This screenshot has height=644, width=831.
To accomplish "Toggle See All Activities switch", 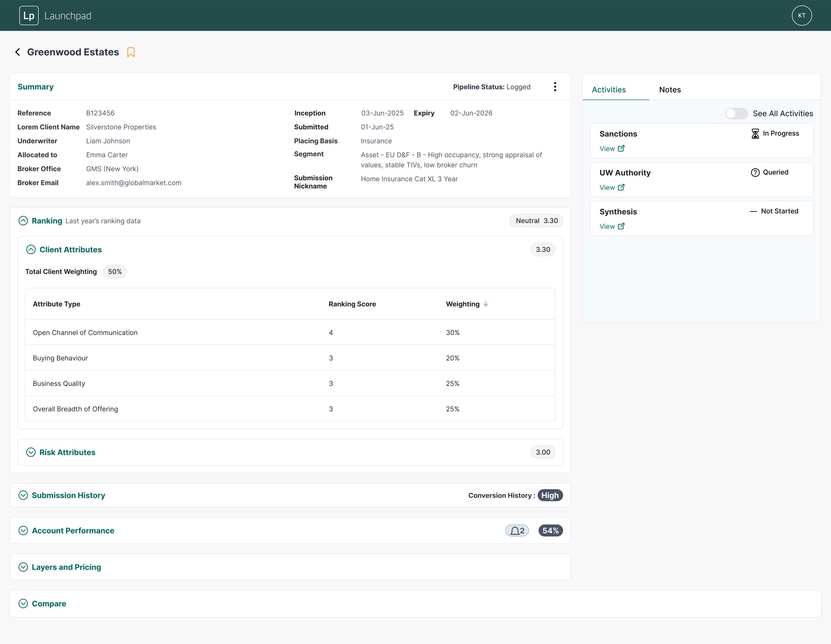I will coord(736,113).
